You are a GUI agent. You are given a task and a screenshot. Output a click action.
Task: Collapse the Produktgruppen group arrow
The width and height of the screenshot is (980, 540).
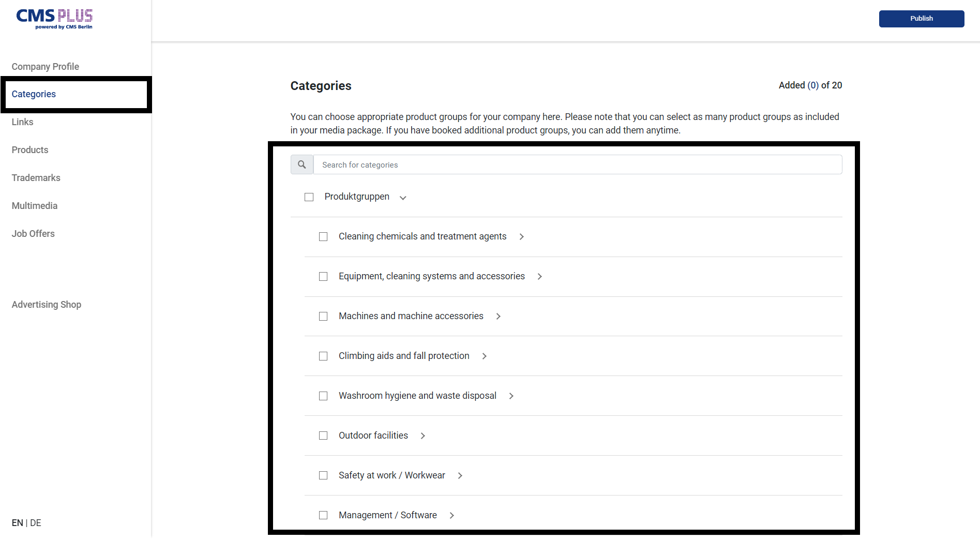click(x=403, y=198)
